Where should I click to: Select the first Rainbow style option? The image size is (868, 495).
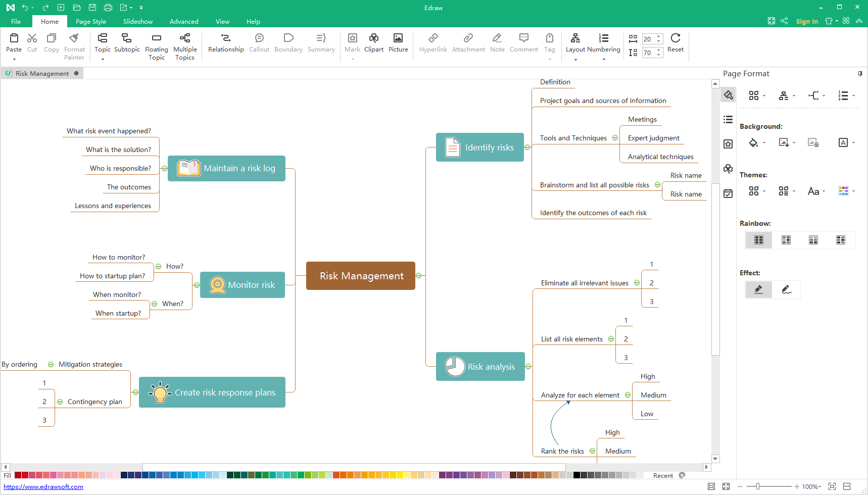point(758,240)
